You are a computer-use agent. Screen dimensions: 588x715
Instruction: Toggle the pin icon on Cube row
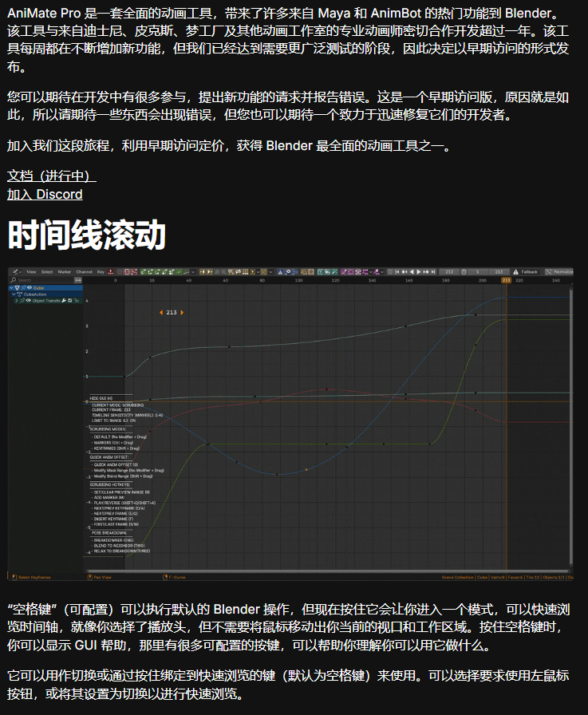[x=23, y=288]
